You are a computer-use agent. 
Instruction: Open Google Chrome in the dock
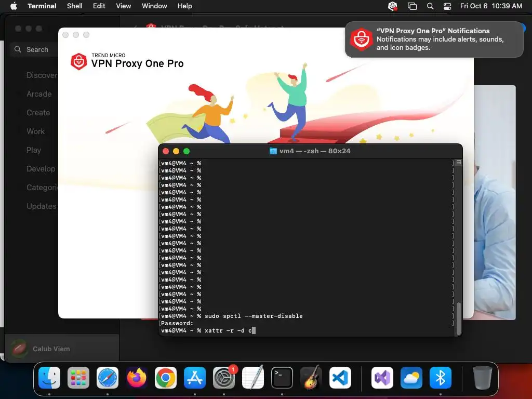[x=166, y=378]
